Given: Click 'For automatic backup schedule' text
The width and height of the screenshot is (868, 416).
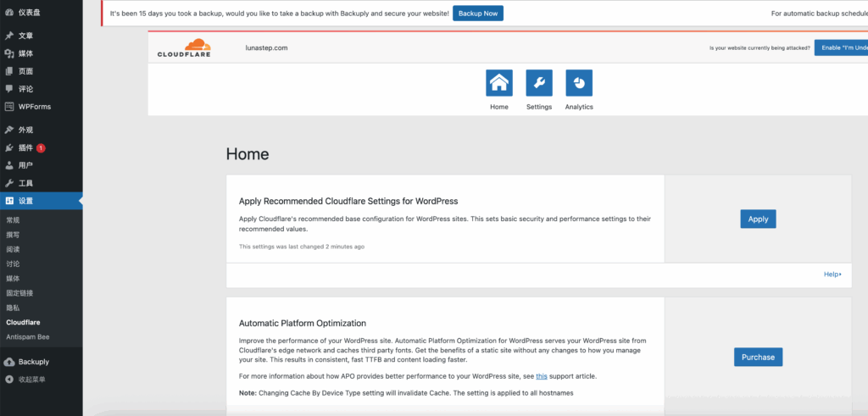Looking at the screenshot, I should (x=820, y=14).
